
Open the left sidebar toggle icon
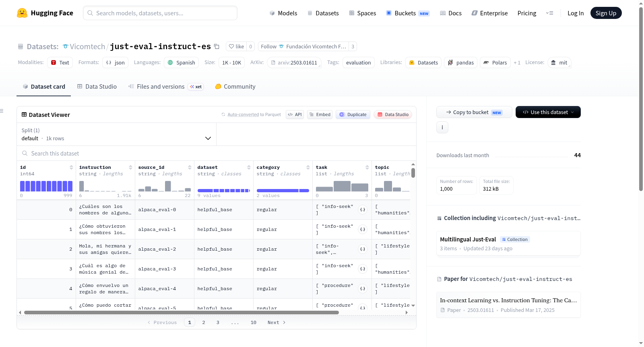point(2,111)
